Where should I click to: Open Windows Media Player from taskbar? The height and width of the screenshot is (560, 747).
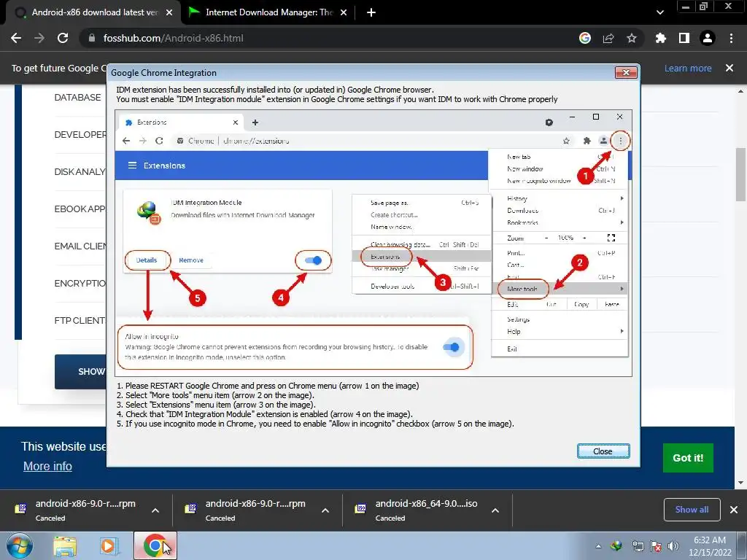[x=109, y=545]
